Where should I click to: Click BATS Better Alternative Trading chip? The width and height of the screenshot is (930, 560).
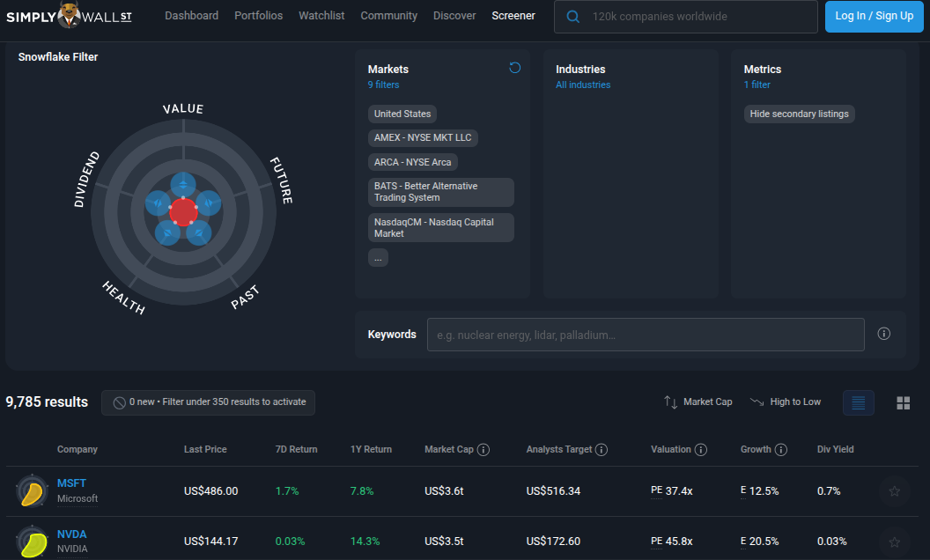point(440,192)
